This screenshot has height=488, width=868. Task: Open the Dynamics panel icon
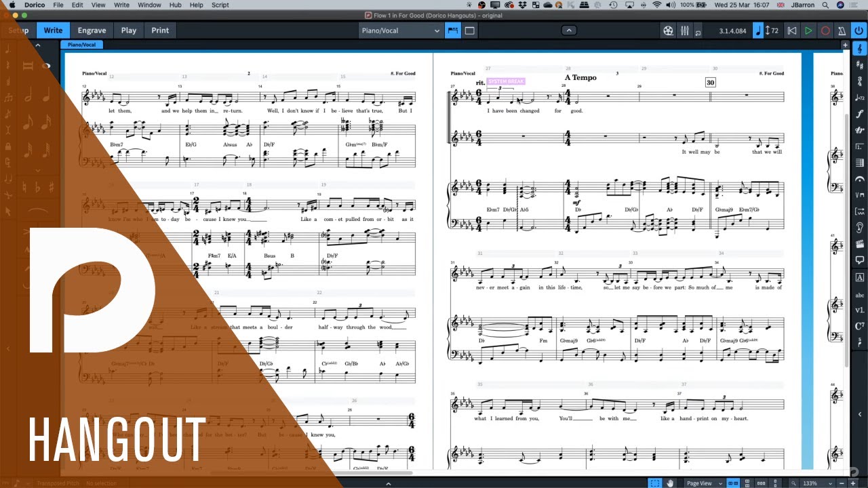[x=860, y=114]
